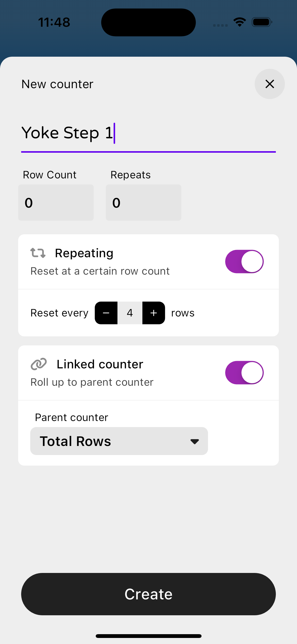Select the Repeats input box
Image resolution: width=297 pixels, height=644 pixels.
pos(144,203)
